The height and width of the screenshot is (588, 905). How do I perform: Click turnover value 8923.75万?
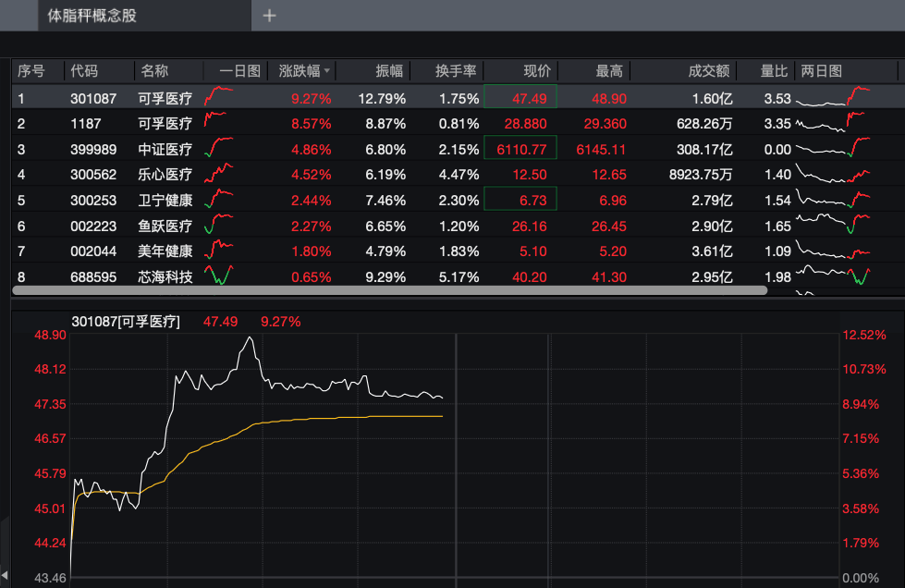tap(701, 175)
